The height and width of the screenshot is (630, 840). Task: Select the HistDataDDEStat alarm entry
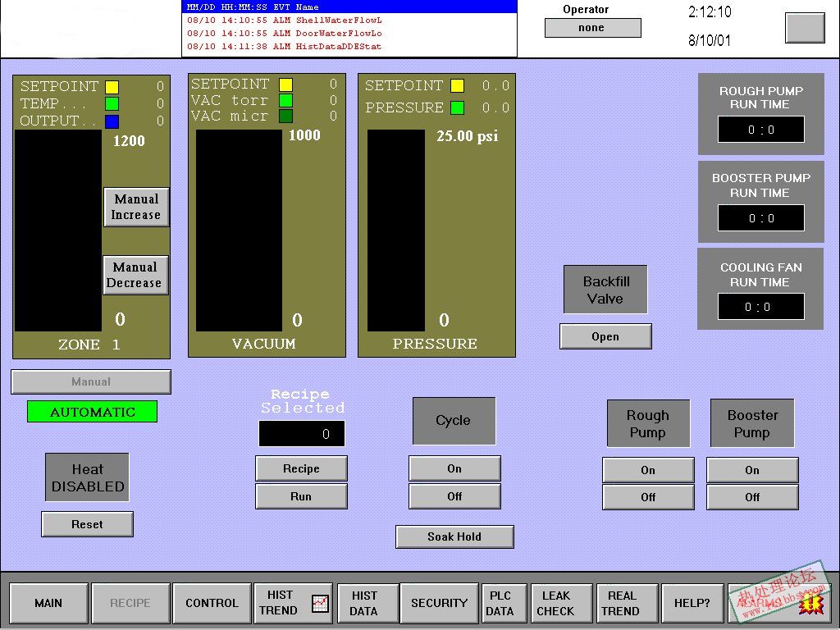point(349,47)
